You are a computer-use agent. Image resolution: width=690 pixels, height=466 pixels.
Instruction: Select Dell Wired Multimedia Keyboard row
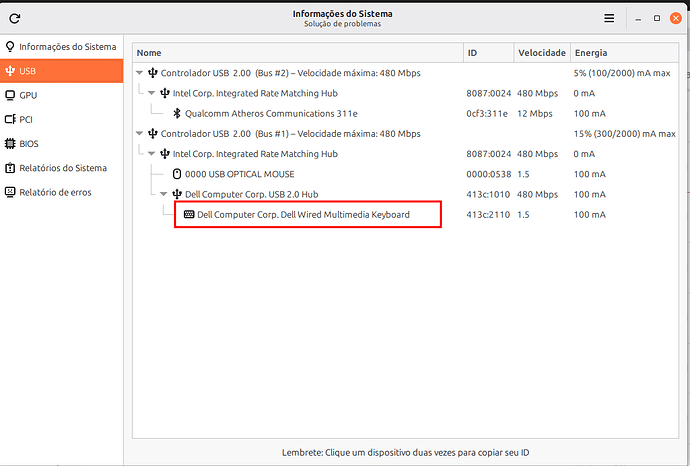coord(405,214)
